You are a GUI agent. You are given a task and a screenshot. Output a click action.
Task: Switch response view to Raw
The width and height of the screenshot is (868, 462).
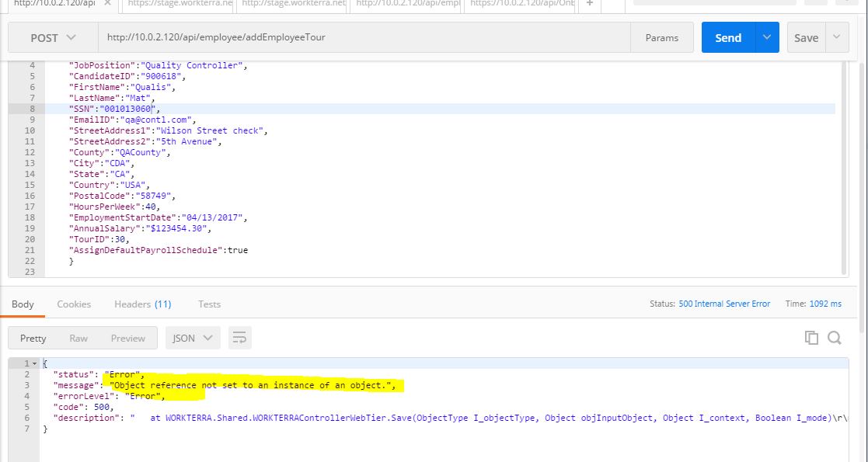78,338
